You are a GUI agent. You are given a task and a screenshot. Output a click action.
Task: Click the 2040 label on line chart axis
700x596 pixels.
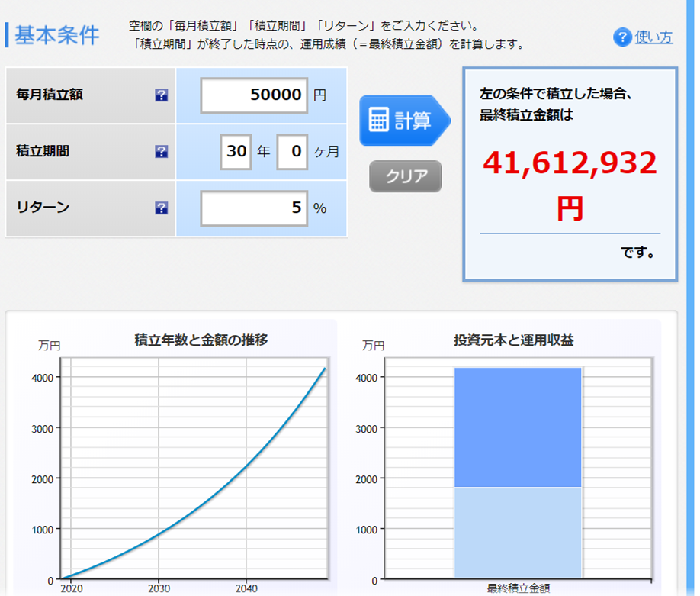[x=246, y=588]
